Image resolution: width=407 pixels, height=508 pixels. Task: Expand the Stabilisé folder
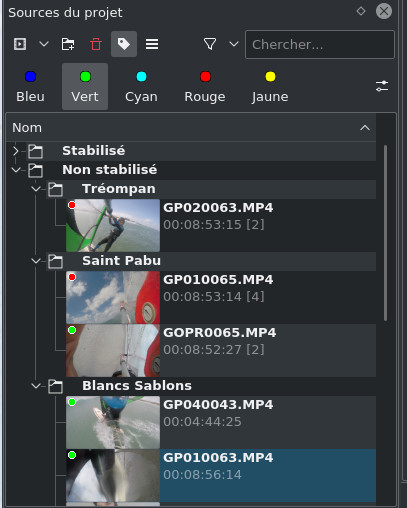click(15, 151)
